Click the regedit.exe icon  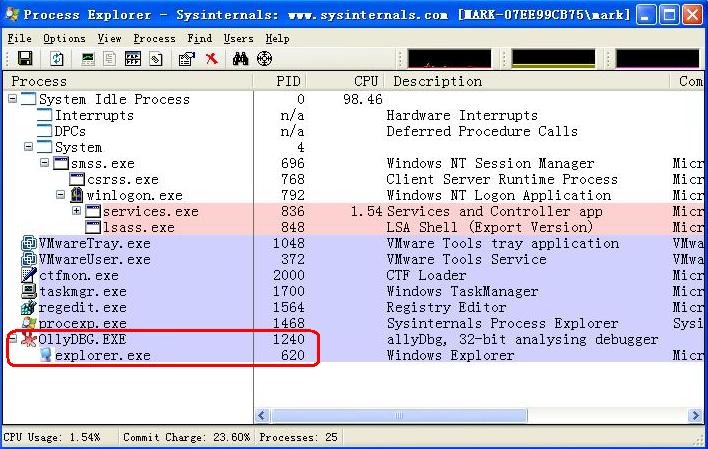pyautogui.click(x=28, y=308)
